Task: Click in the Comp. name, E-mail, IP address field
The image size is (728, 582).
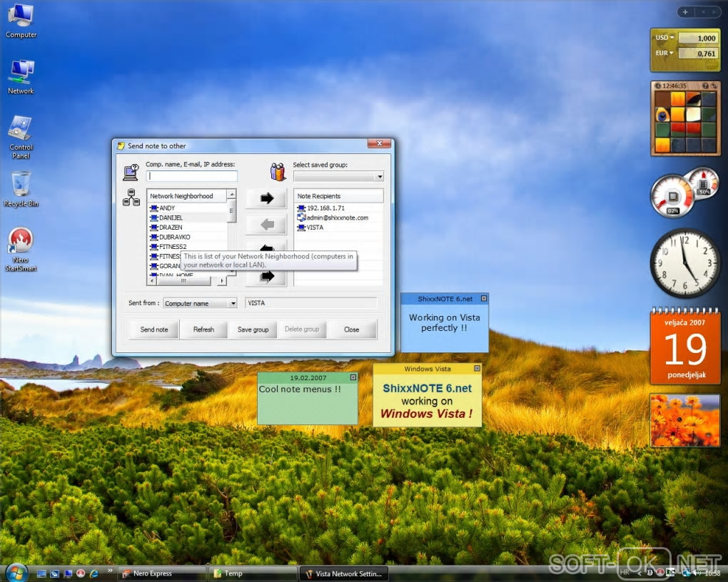Action: pyautogui.click(x=192, y=176)
